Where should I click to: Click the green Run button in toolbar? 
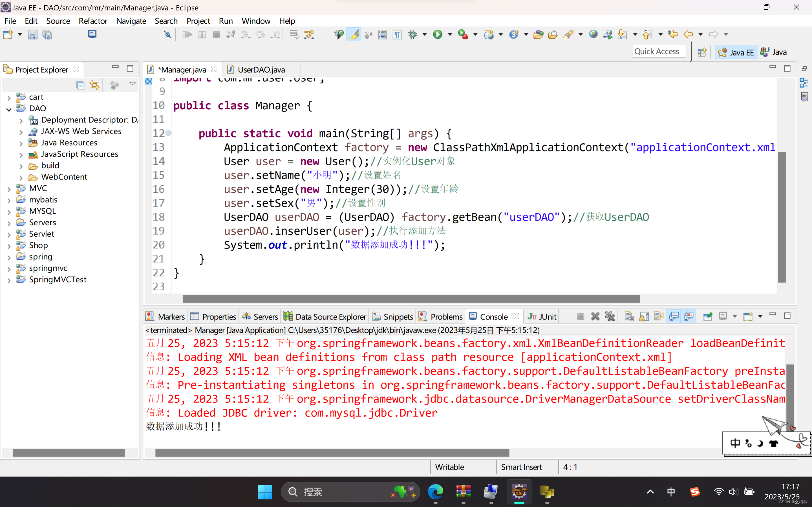(438, 35)
